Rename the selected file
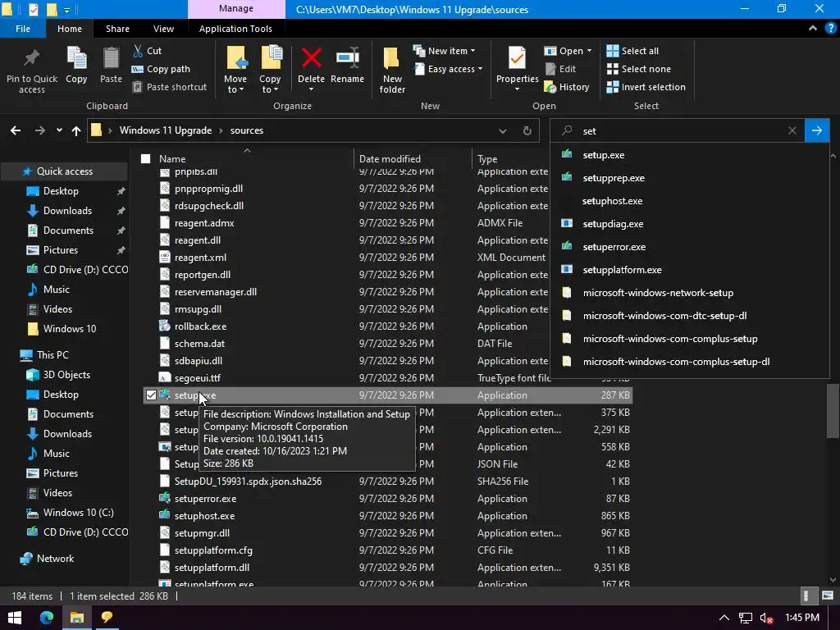Image resolution: width=840 pixels, height=630 pixels. (347, 65)
